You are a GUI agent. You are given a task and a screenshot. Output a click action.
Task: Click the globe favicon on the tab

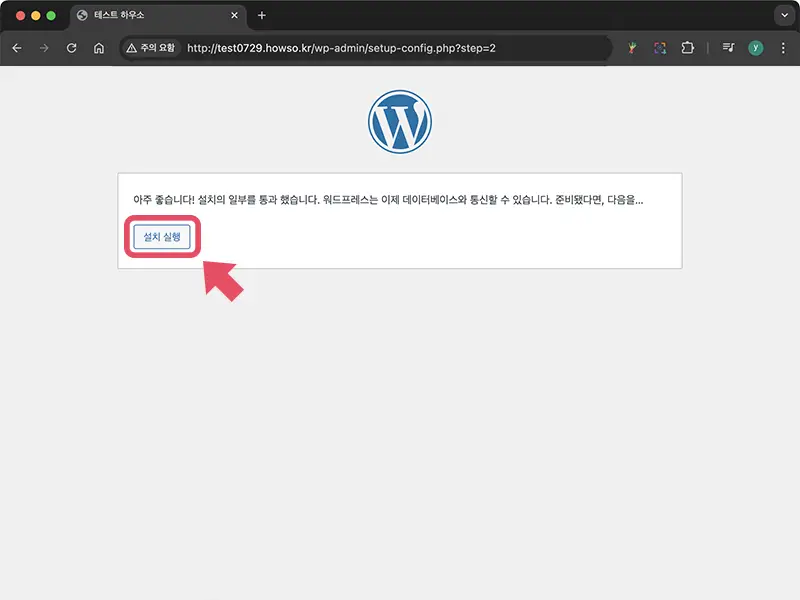pyautogui.click(x=82, y=15)
